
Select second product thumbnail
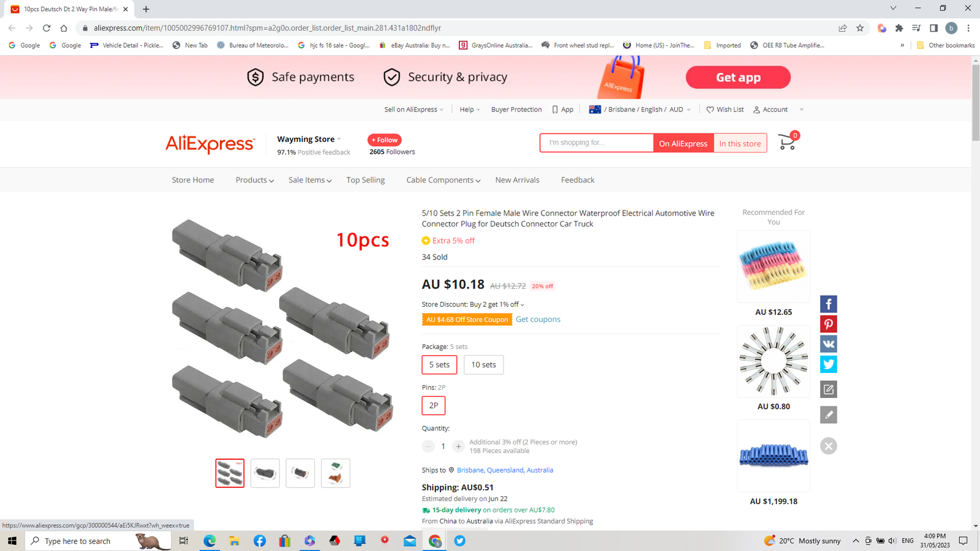point(265,473)
